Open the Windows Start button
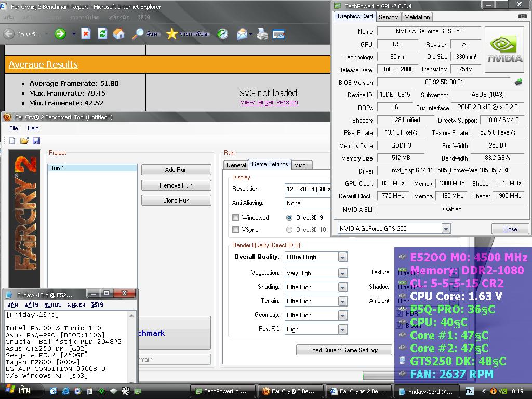This screenshot has width=532, height=399. tap(21, 391)
